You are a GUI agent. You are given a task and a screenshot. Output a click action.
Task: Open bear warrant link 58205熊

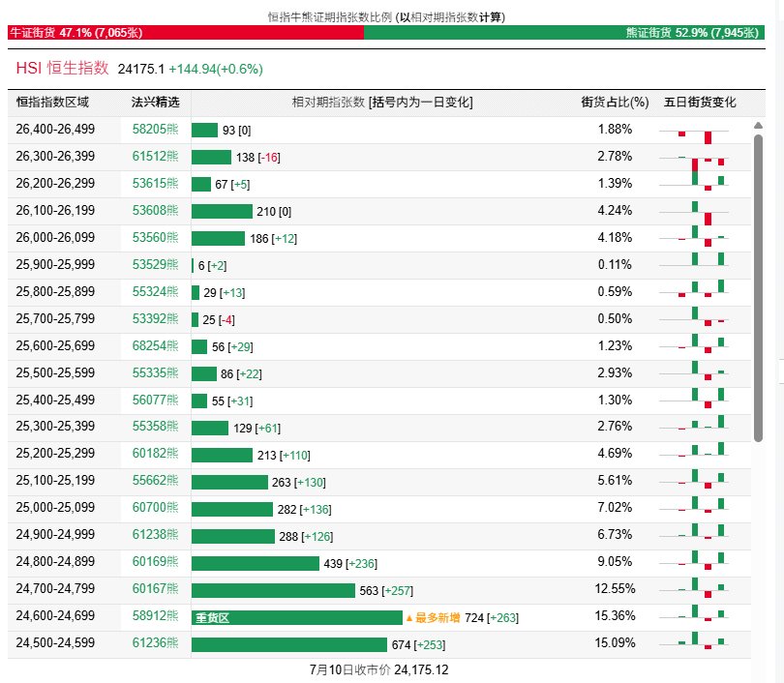(155, 130)
